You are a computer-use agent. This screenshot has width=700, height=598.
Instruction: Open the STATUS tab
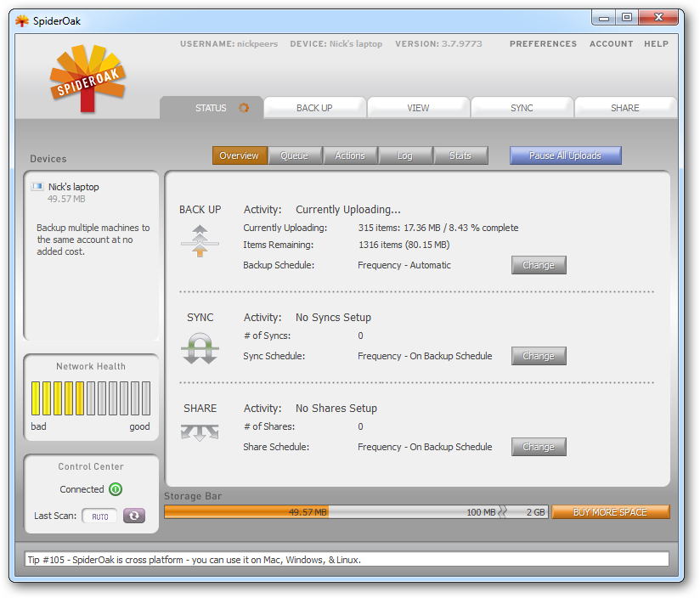click(x=212, y=108)
